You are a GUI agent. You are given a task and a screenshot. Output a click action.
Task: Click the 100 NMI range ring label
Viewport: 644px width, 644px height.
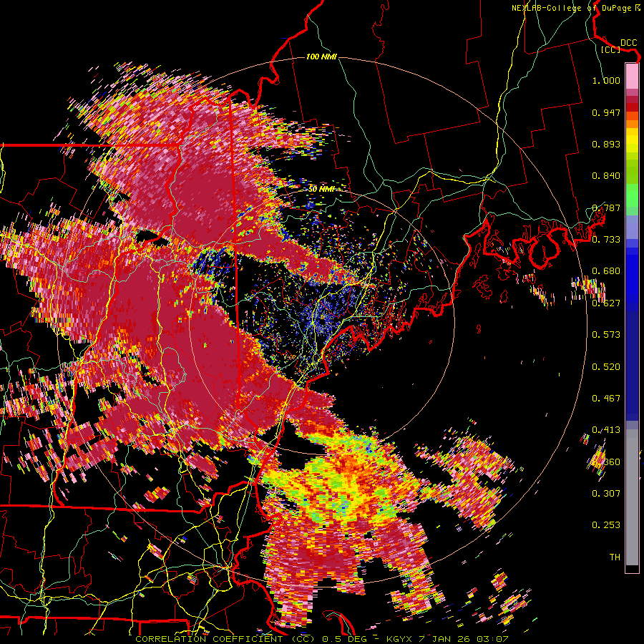(321, 57)
